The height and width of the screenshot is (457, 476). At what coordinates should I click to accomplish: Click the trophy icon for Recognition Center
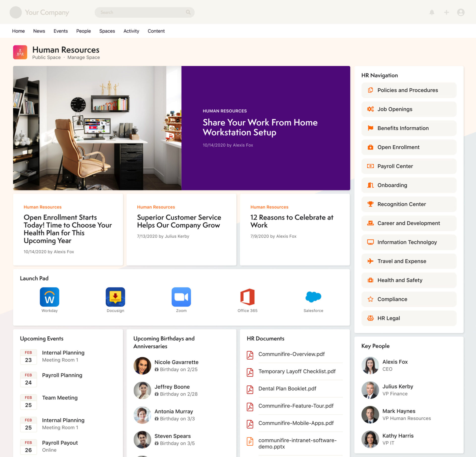[370, 204]
